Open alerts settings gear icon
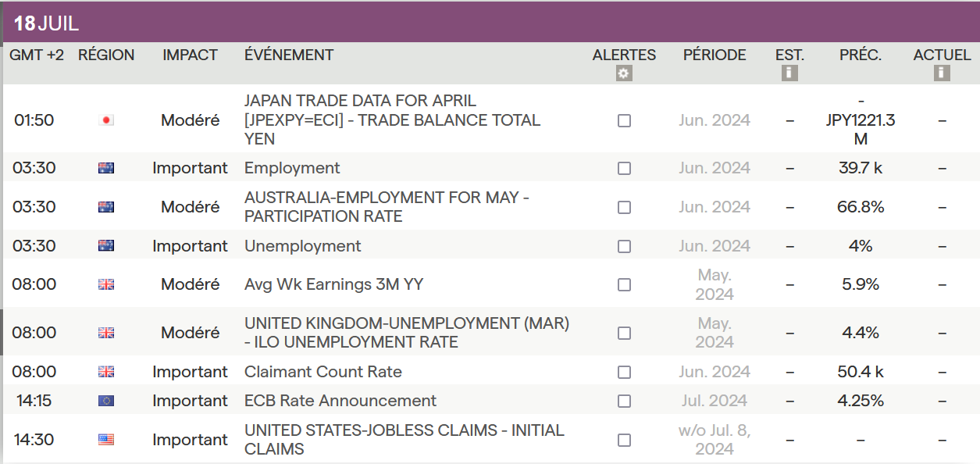 tap(623, 73)
